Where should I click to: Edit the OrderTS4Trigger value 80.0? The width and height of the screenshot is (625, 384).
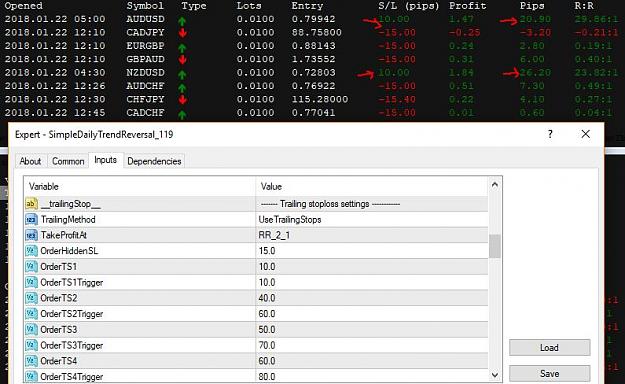[267, 376]
